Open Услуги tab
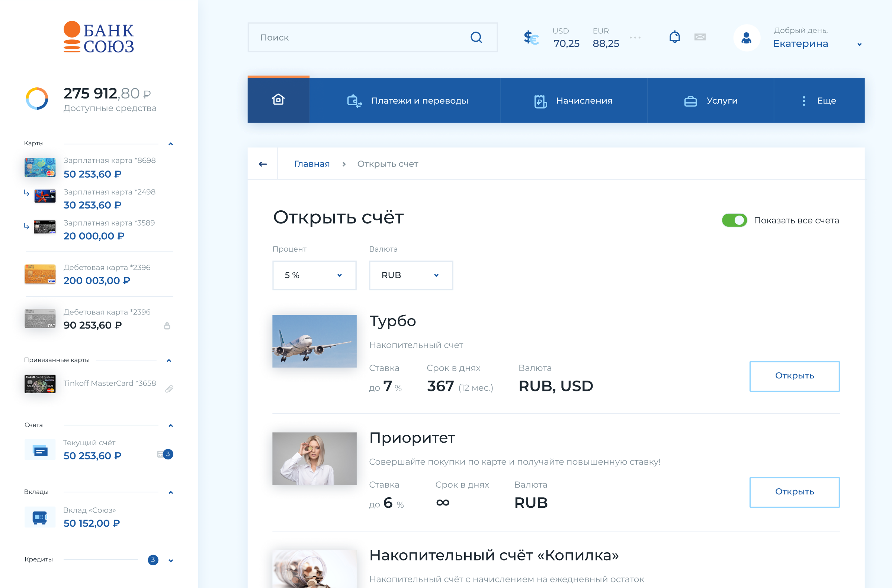892x588 pixels. click(711, 100)
